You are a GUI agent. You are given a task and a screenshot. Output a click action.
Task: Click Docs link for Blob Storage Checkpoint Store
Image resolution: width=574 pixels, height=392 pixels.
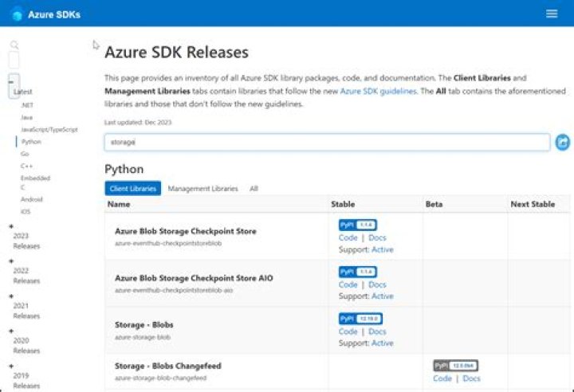[x=377, y=237]
